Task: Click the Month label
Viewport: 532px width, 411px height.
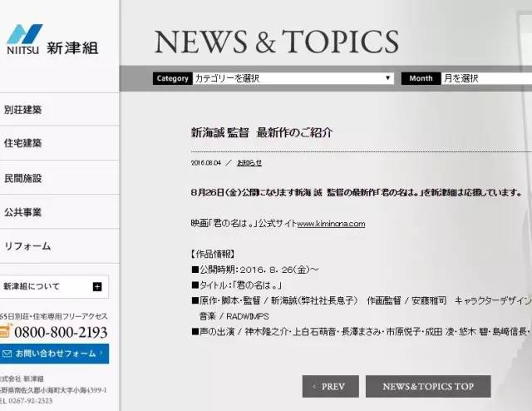Action: point(421,78)
